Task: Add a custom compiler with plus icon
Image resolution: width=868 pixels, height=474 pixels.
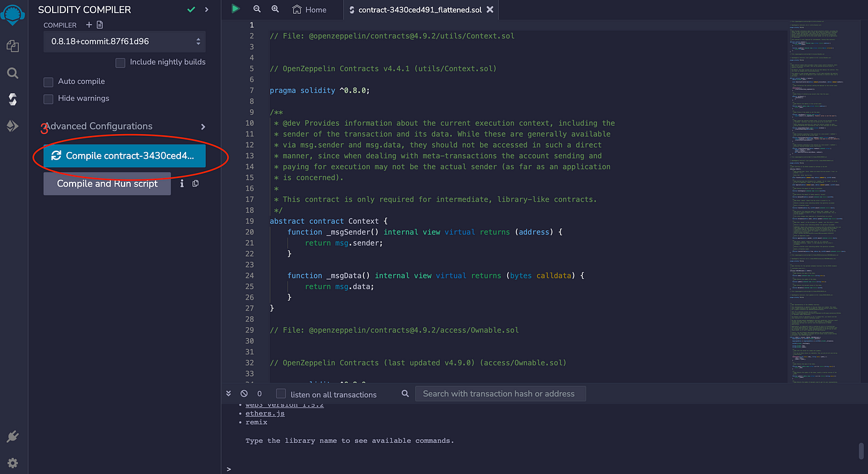Action: click(x=89, y=25)
